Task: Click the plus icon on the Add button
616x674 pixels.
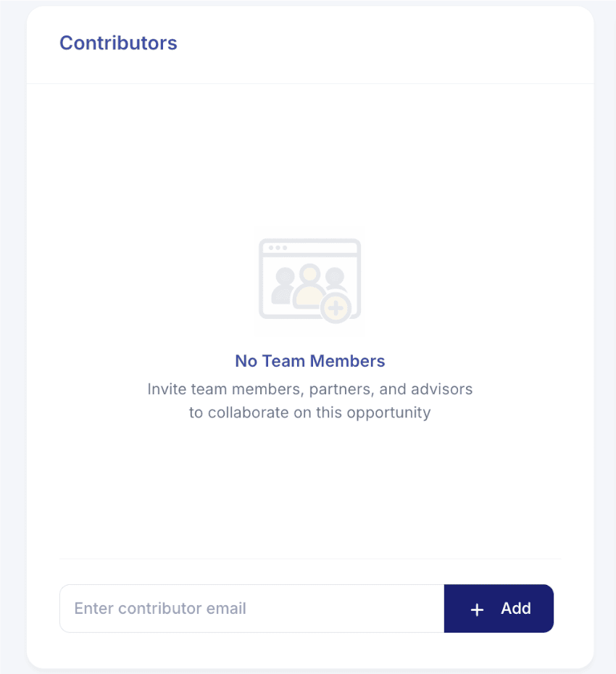Action: click(x=476, y=609)
